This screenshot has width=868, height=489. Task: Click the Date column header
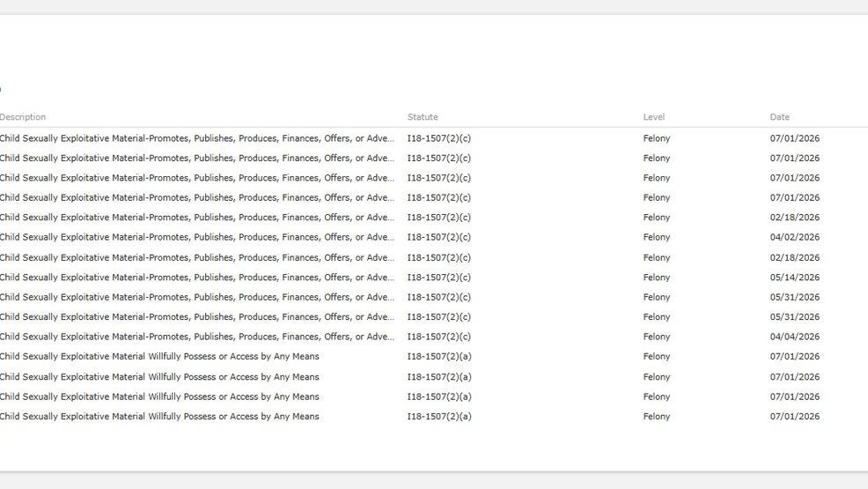(x=779, y=117)
